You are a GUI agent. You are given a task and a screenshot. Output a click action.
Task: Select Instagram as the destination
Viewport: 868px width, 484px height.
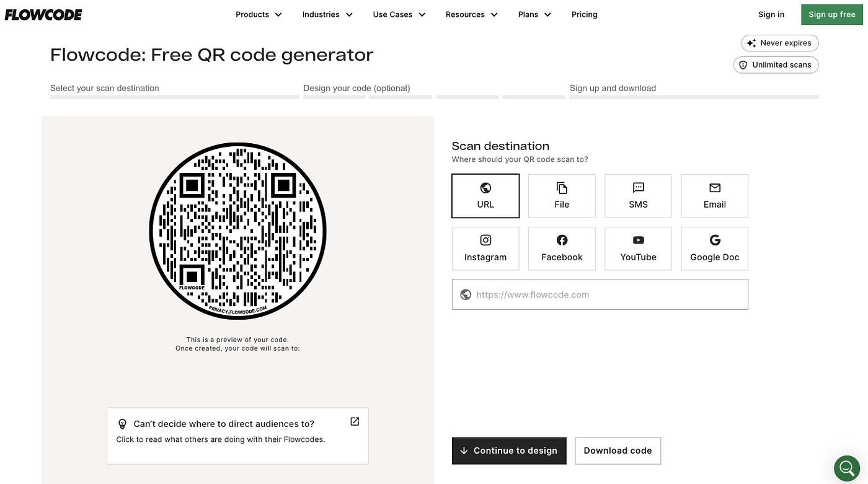[x=485, y=248]
